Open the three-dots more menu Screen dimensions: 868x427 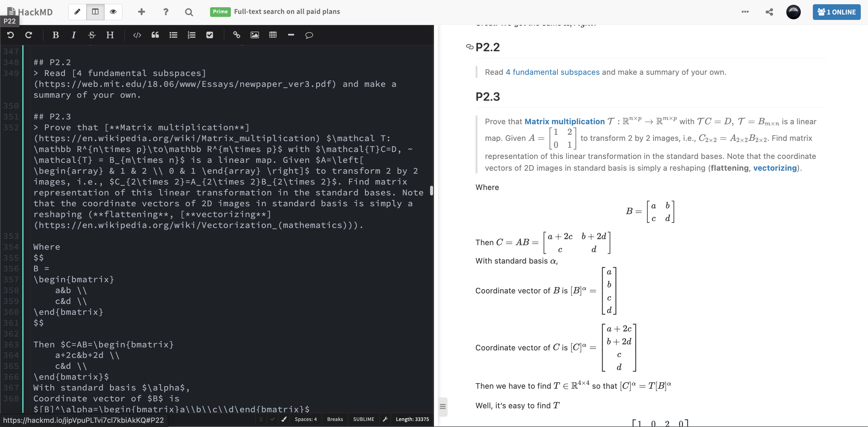(745, 12)
